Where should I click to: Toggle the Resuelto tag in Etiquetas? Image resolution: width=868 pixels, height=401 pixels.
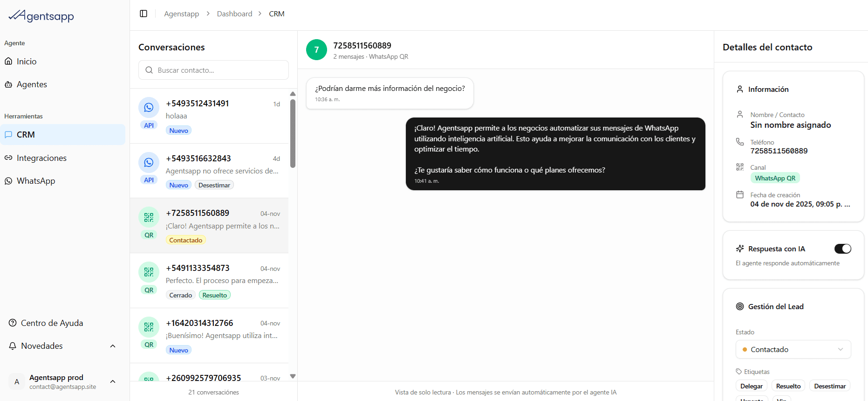788,386
